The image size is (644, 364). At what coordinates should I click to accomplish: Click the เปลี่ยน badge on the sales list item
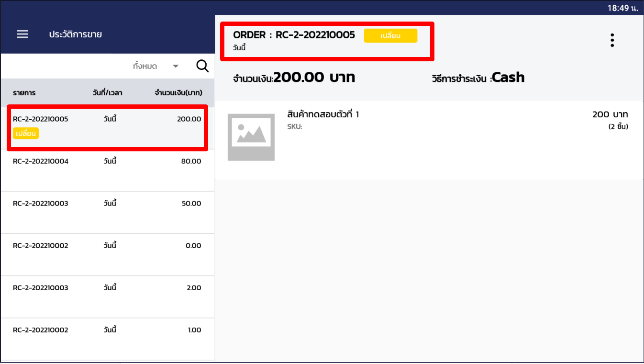pyautogui.click(x=25, y=133)
